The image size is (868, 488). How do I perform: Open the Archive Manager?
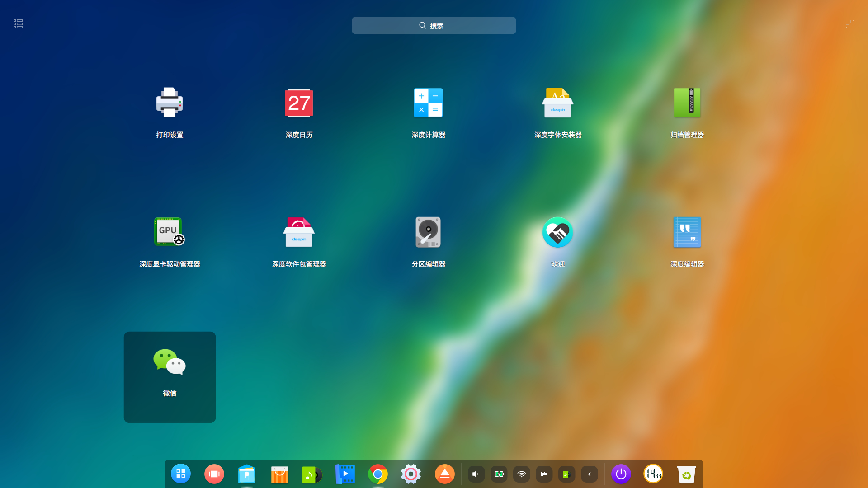[687, 103]
